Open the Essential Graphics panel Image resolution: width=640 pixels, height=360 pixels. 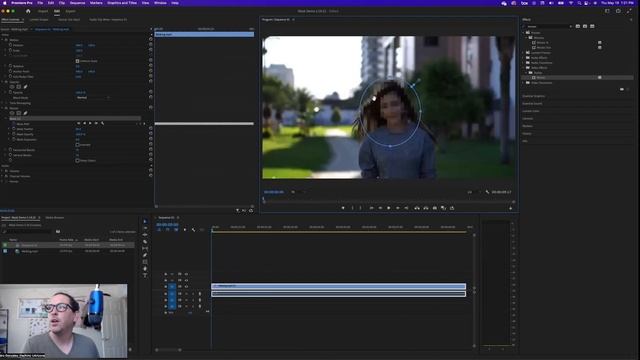click(534, 96)
